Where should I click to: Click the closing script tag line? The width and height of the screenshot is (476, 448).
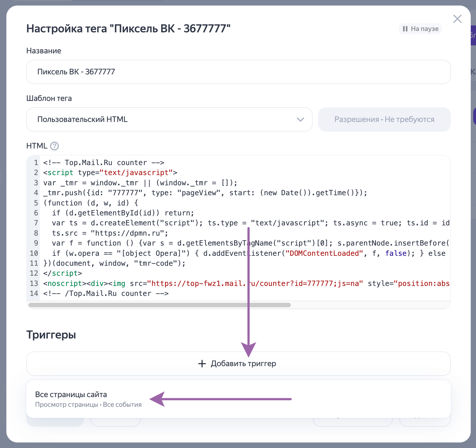pyautogui.click(x=63, y=273)
